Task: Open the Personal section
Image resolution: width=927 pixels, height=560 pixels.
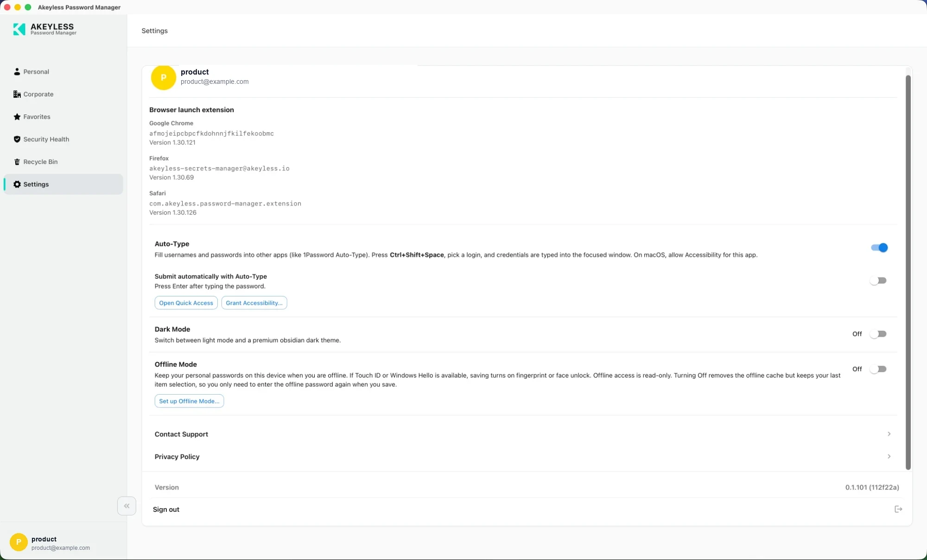Action: click(x=36, y=72)
